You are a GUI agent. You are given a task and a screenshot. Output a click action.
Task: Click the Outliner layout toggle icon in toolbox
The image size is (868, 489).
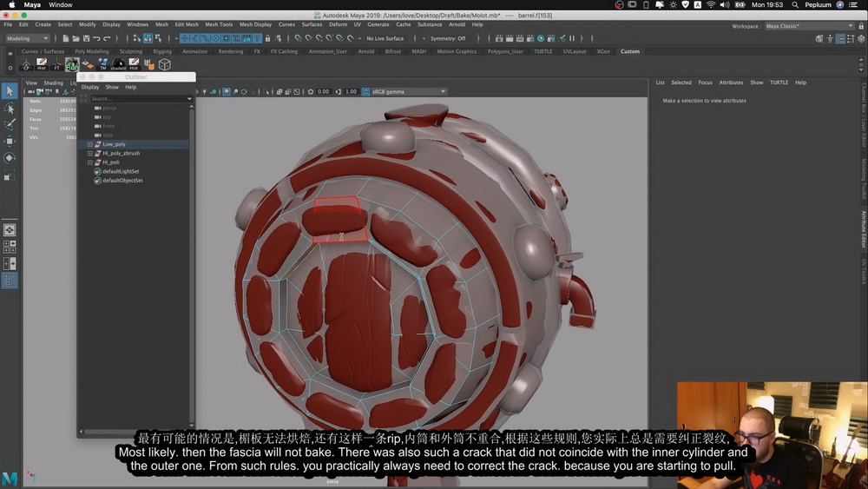tap(10, 281)
